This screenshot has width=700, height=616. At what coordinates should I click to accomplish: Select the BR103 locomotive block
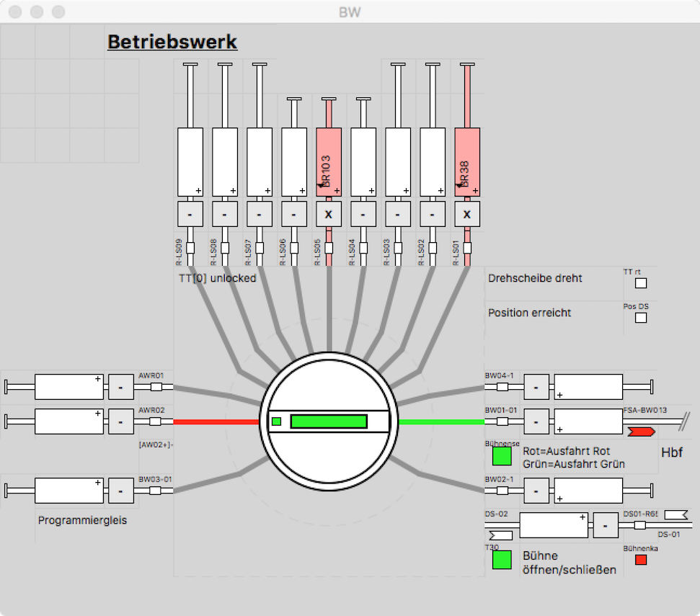329,161
